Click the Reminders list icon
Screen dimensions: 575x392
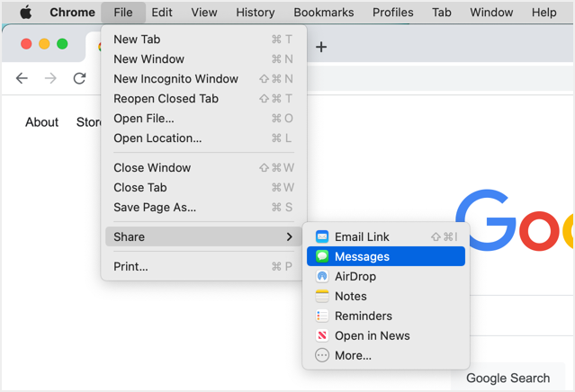(x=322, y=316)
